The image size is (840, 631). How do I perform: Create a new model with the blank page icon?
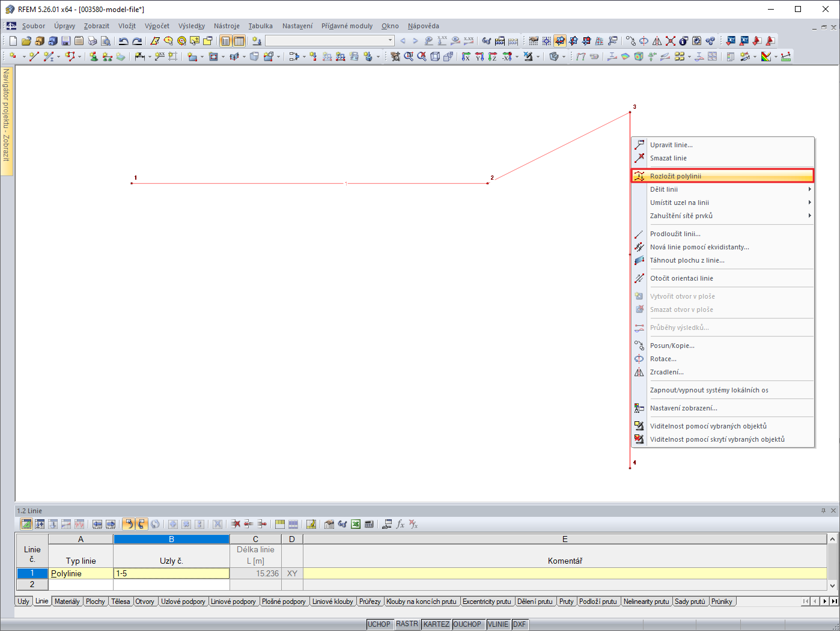tap(13, 41)
